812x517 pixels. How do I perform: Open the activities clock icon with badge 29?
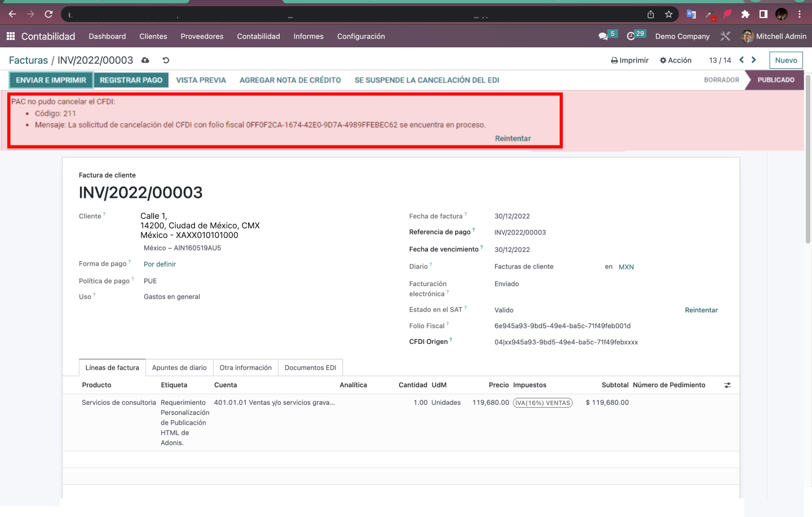pos(636,36)
